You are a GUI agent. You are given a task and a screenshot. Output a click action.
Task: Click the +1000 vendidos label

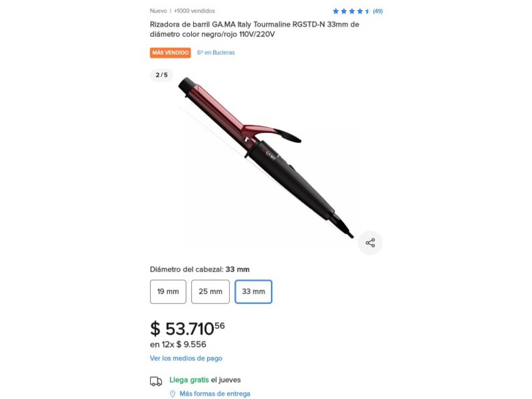click(x=194, y=11)
